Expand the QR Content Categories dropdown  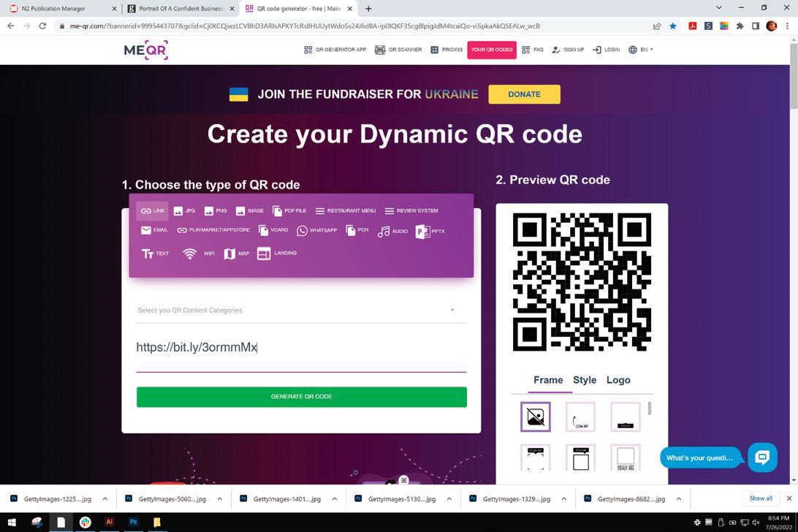point(301,310)
